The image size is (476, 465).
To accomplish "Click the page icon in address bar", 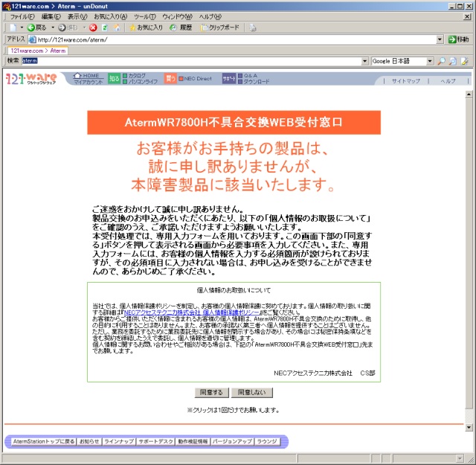I will pyautogui.click(x=33, y=39).
